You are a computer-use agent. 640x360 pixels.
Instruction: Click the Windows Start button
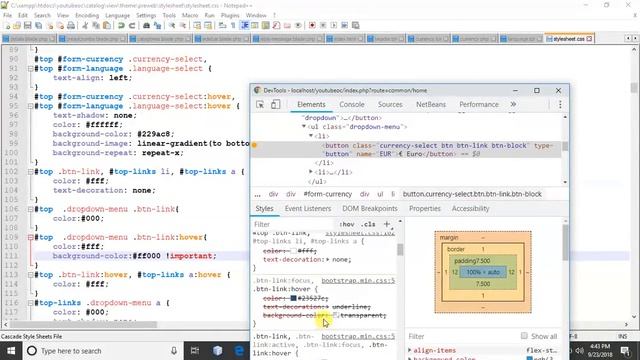point(11,351)
